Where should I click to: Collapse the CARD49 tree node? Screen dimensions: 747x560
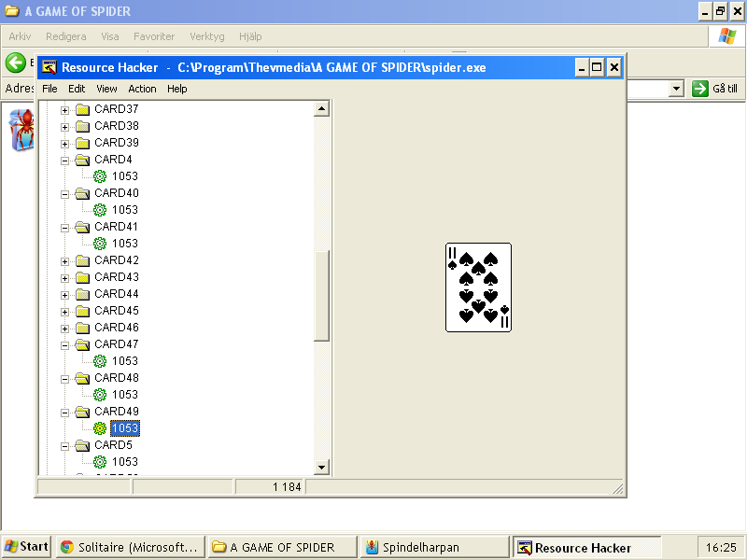(64, 413)
